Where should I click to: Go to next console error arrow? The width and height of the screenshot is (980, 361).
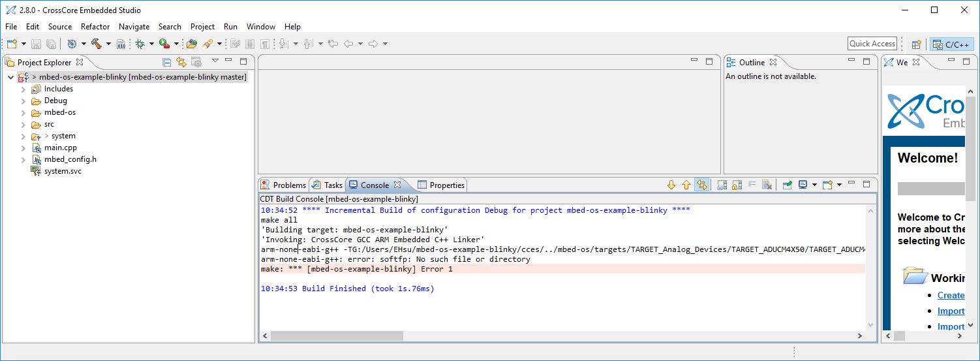(671, 185)
